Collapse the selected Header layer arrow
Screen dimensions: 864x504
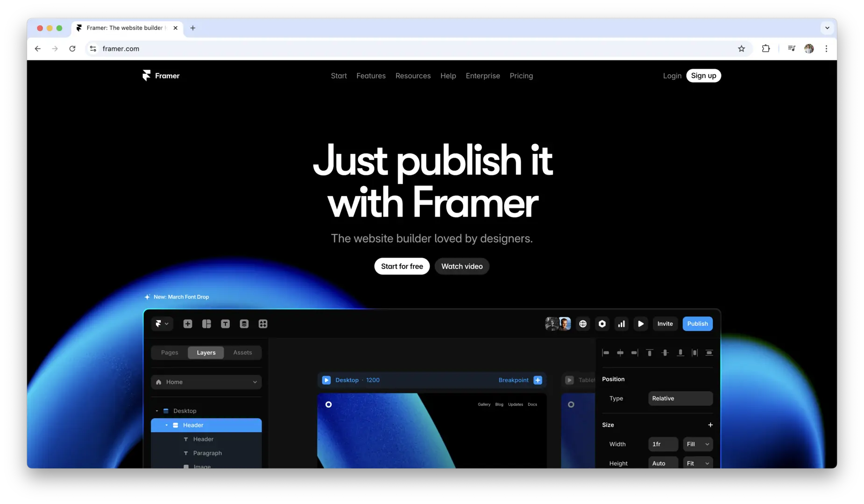(167, 425)
